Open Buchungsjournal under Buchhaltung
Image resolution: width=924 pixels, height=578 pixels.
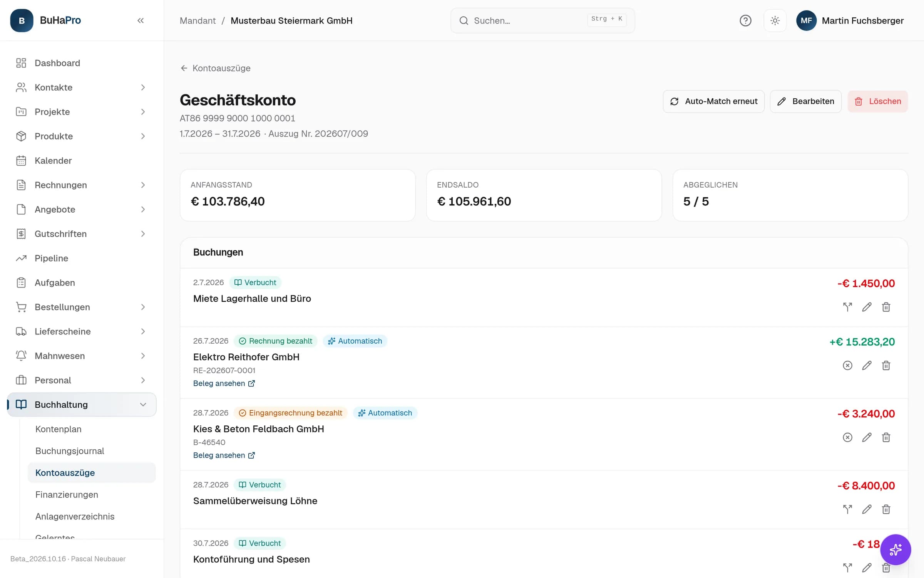[x=92, y=451]
